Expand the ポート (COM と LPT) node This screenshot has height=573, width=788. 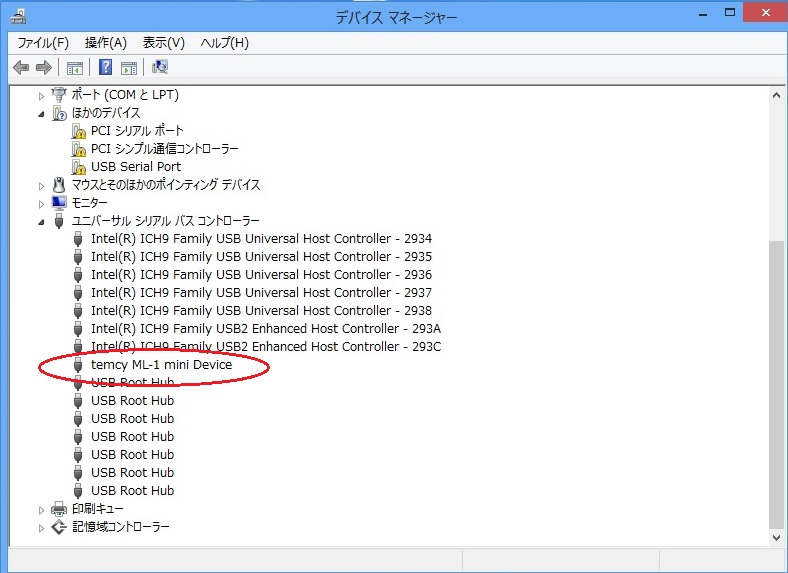click(41, 96)
